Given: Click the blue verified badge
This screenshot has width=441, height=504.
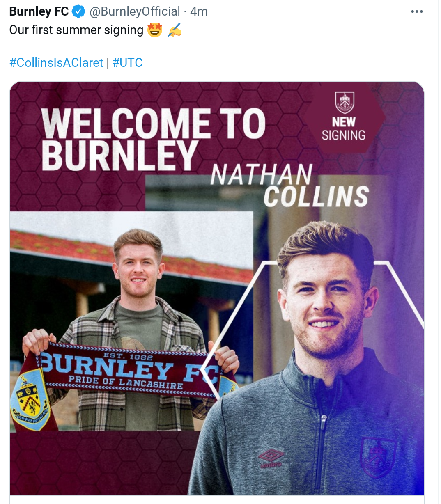Looking at the screenshot, I should [78, 11].
